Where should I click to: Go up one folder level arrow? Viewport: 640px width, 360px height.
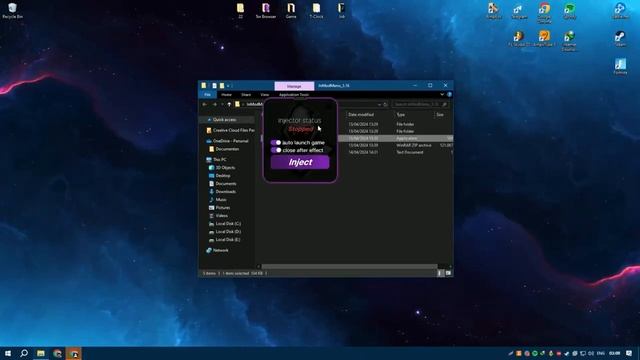229,104
